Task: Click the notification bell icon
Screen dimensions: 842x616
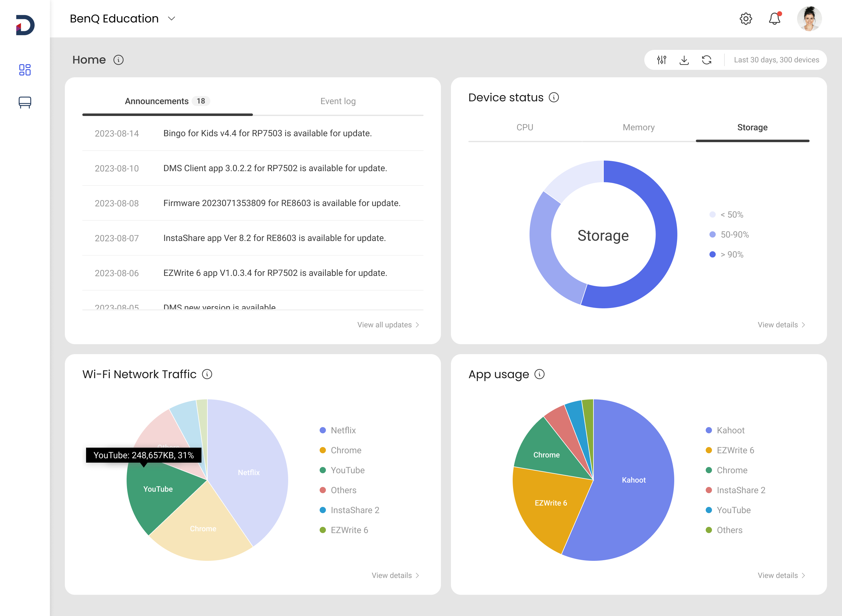Action: point(774,19)
